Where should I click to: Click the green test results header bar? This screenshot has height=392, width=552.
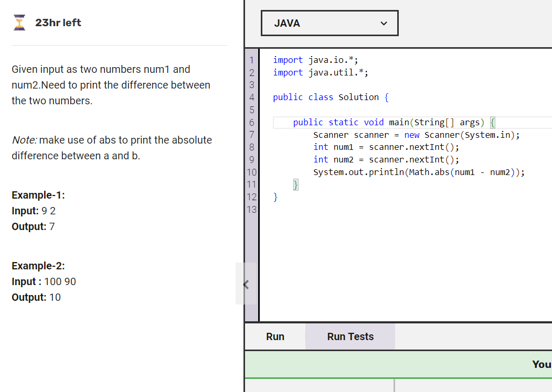click(x=398, y=364)
